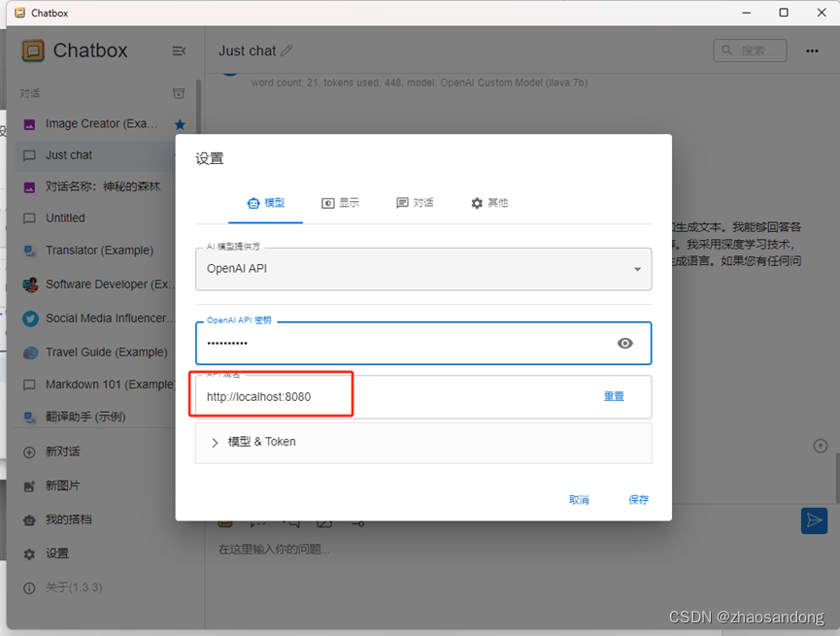
Task: Click the chat bubble icon of Markdown 101
Action: [x=29, y=385]
